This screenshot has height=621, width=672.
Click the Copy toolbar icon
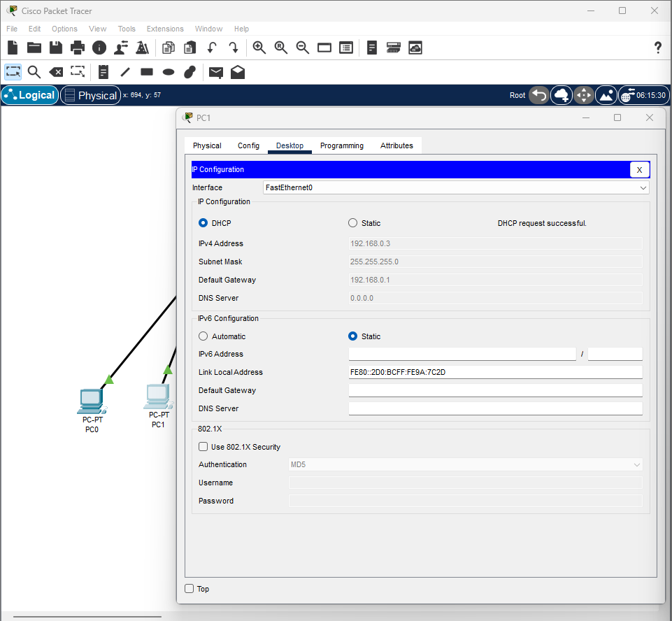click(169, 48)
